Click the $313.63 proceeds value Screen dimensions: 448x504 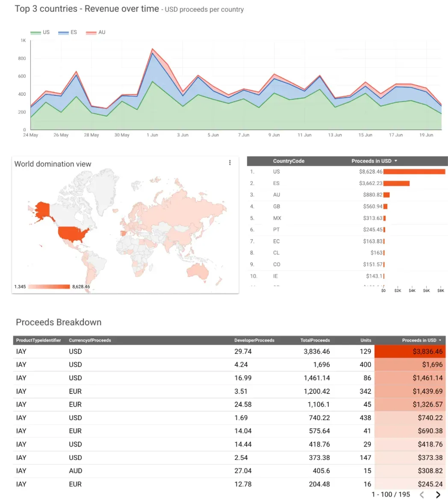point(373,218)
